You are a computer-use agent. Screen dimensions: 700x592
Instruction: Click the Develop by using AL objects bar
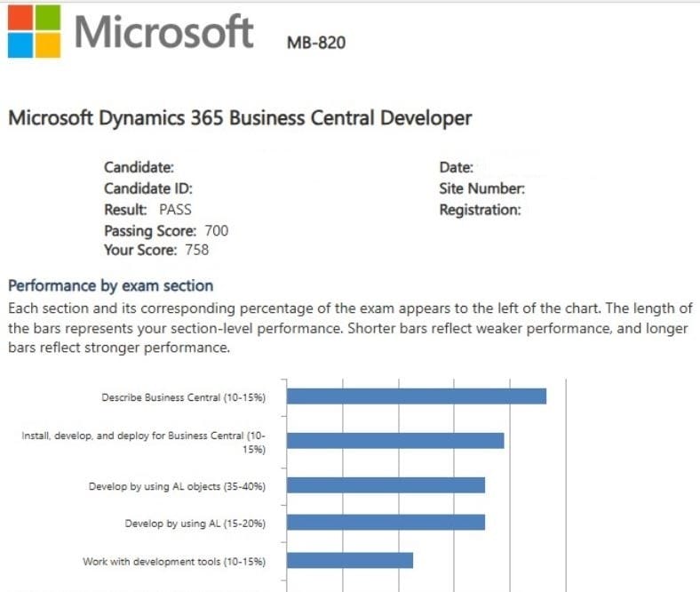click(386, 485)
